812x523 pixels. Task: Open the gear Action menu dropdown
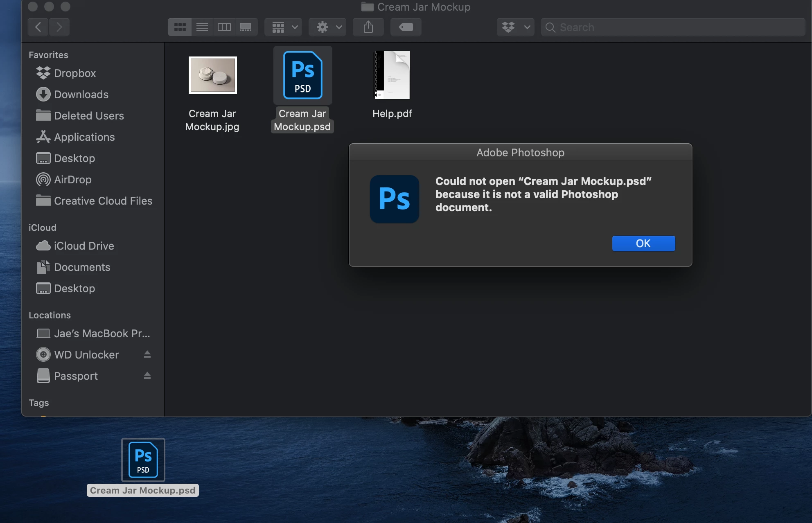click(x=328, y=27)
